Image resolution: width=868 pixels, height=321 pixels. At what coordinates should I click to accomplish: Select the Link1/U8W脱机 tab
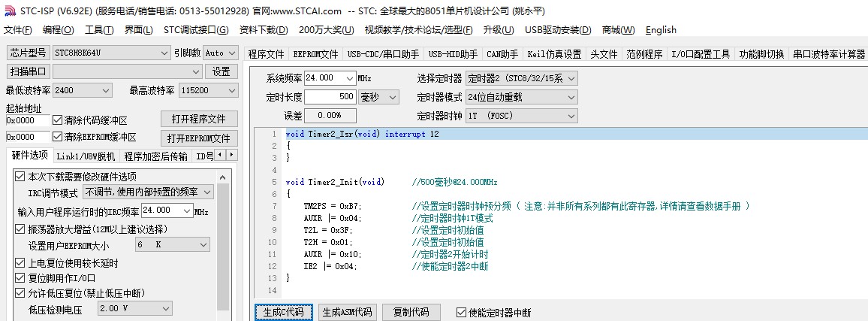[x=86, y=156]
